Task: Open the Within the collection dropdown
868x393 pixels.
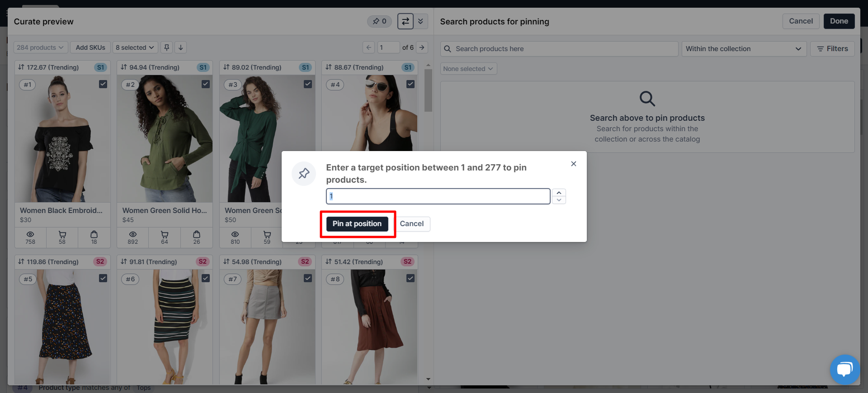Action: 744,49
